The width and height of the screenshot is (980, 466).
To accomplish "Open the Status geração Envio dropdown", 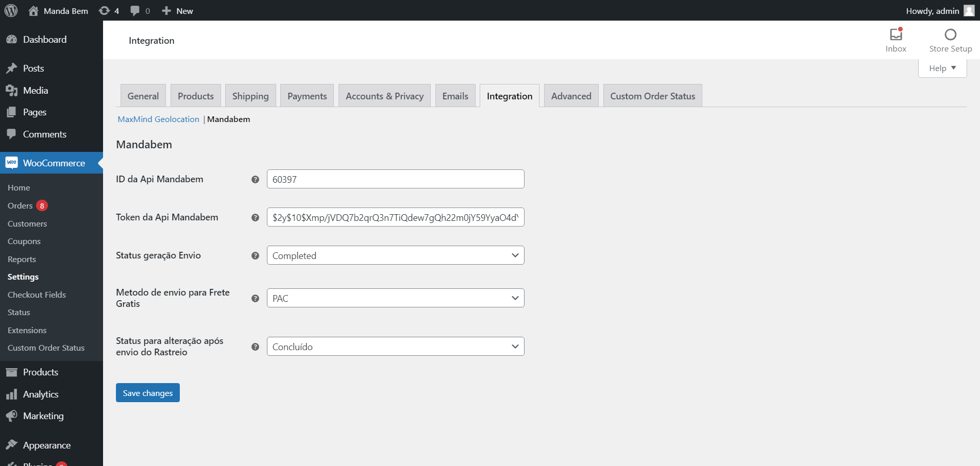I will click(x=396, y=255).
